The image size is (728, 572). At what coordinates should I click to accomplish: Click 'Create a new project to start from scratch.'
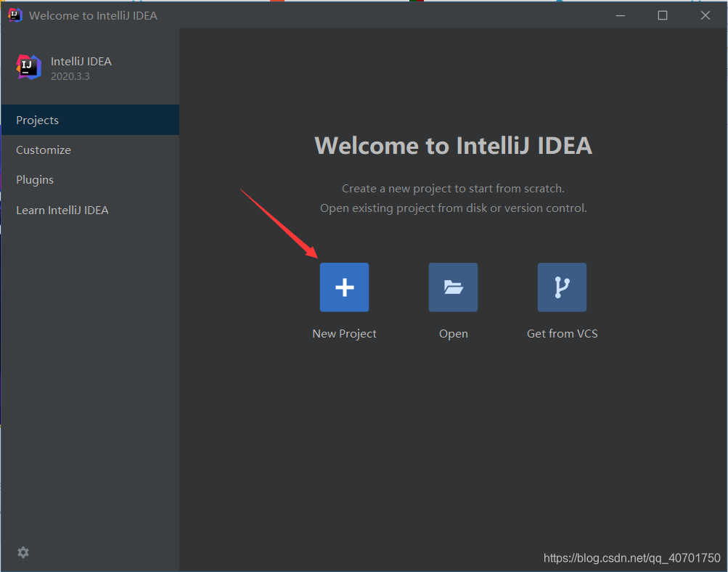[x=453, y=189]
